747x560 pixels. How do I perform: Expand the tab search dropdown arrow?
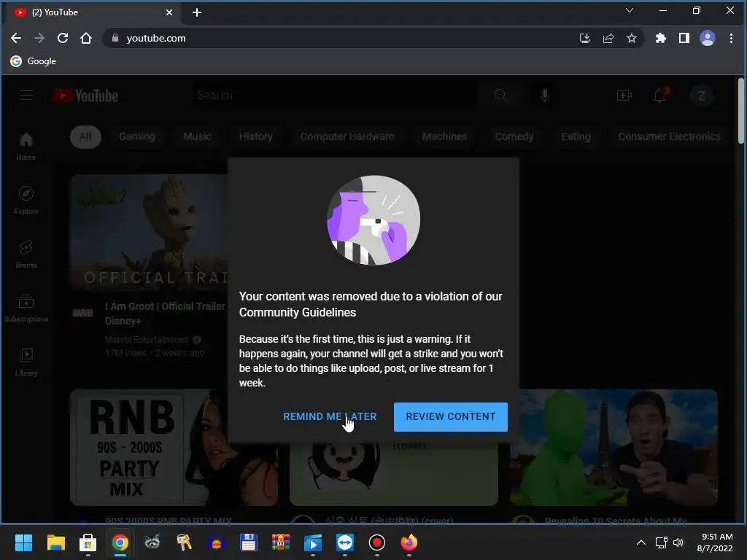(630, 10)
